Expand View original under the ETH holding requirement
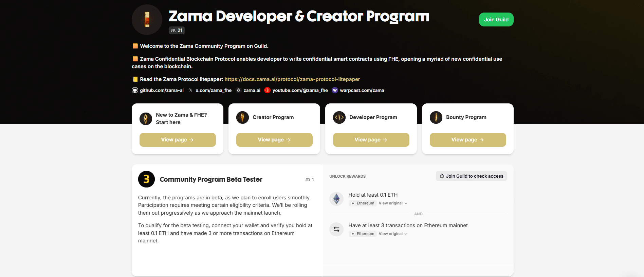 [393, 203]
